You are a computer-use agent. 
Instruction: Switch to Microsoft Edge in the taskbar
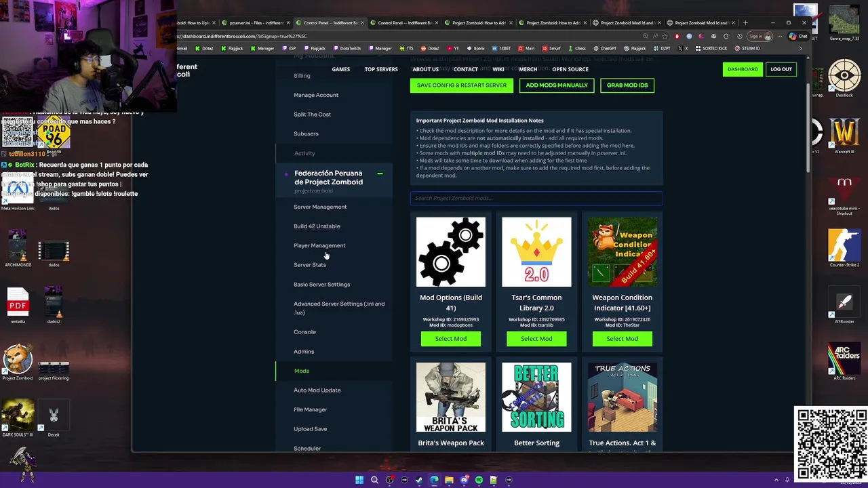pos(434,480)
